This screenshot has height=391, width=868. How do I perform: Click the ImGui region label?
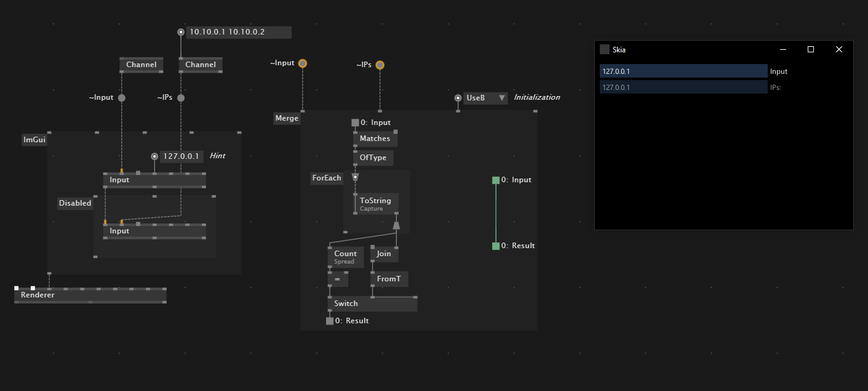coord(34,140)
